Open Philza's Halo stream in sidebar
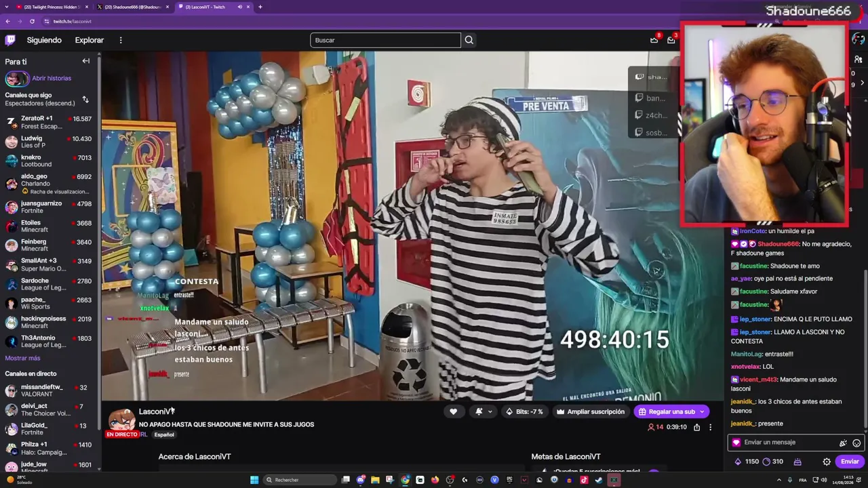868x488 pixels. 49,448
